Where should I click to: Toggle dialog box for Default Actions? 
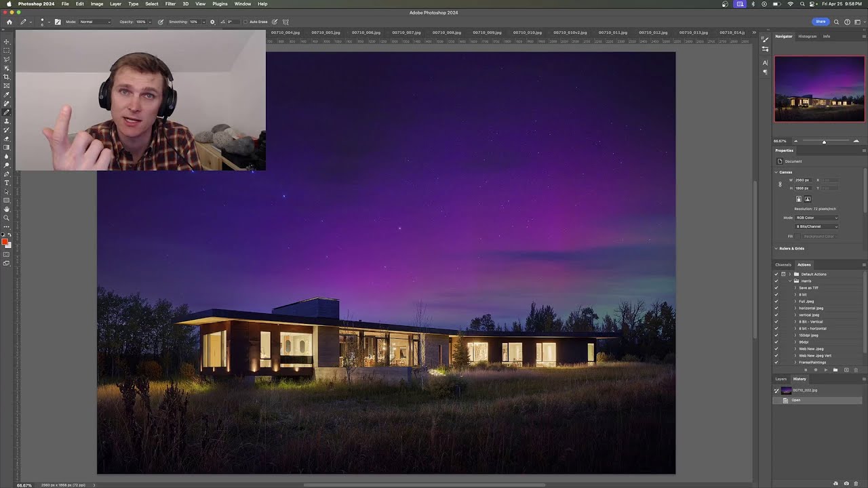(x=783, y=274)
